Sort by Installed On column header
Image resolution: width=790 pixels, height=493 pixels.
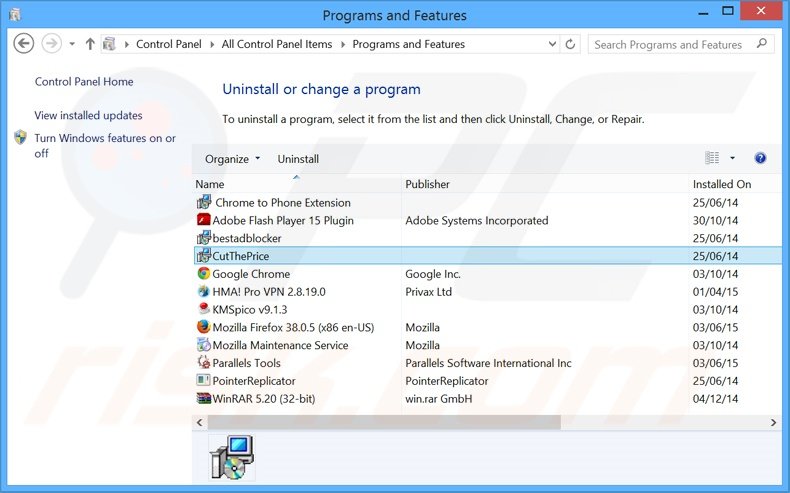[722, 184]
